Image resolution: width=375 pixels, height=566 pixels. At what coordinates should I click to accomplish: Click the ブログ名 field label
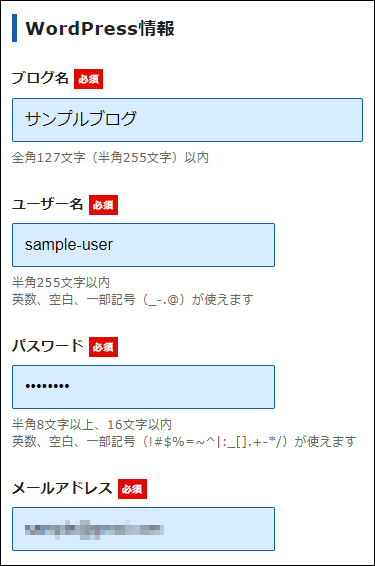(x=40, y=78)
